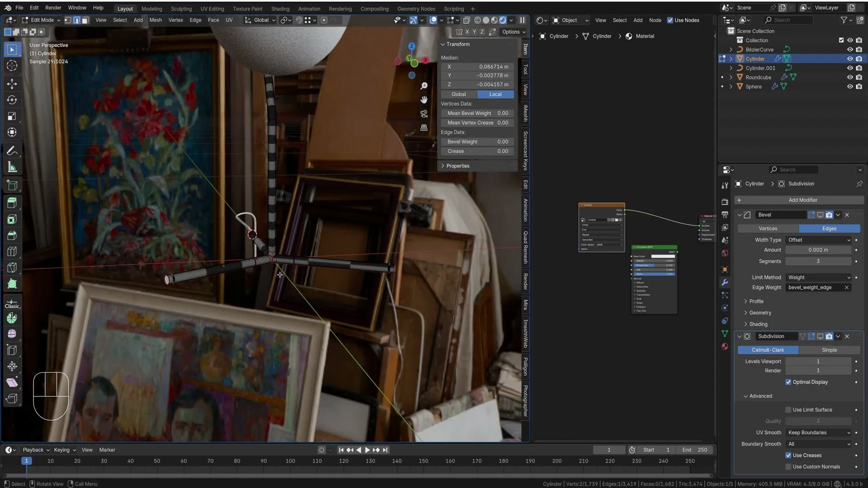Switch orthographic/perspective grid icon
Image resolution: width=868 pixels, height=488 pixels.
[424, 128]
